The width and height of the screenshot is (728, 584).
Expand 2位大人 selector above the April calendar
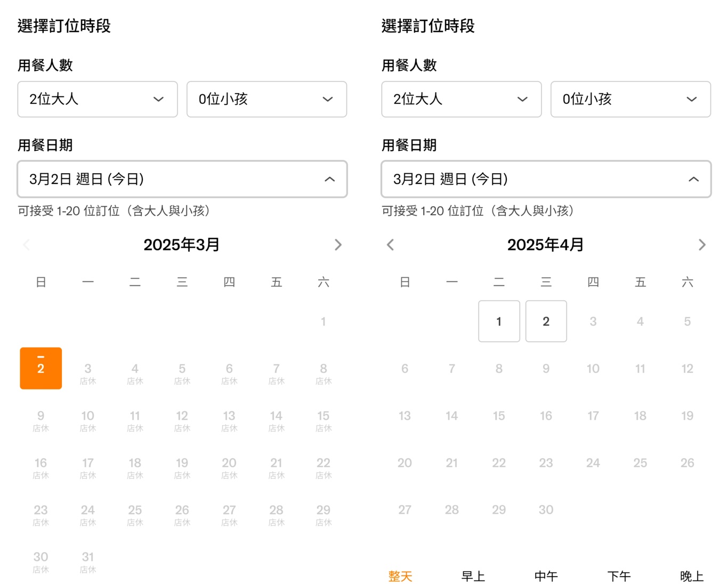tap(461, 99)
